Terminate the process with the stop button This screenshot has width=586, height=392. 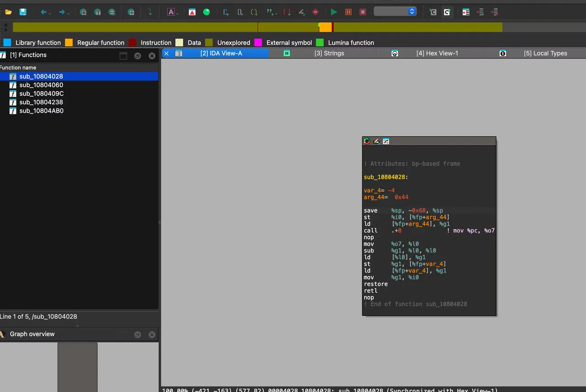363,12
